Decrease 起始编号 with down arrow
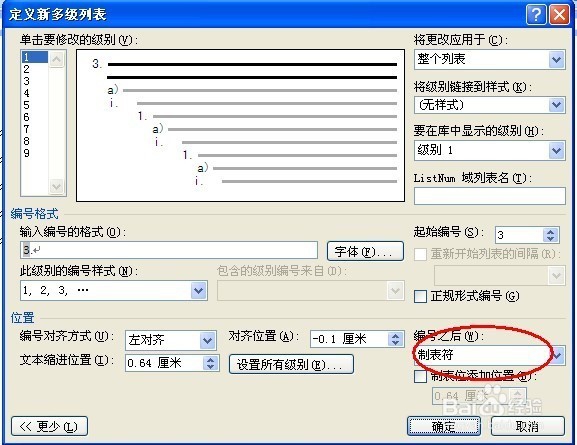577x445 pixels. pos(551,239)
